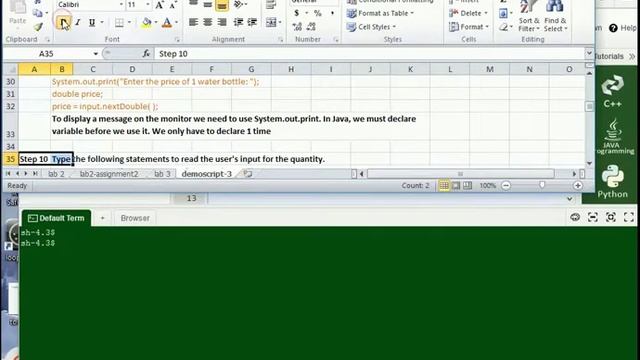This screenshot has width=640, height=360.
Task: Click the Delete cells button
Action: click(468, 13)
